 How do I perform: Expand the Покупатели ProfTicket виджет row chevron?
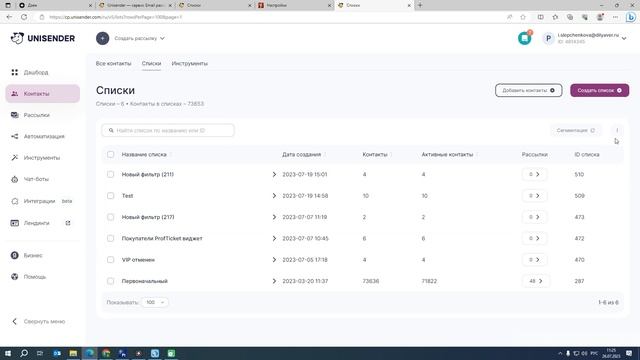coord(274,238)
